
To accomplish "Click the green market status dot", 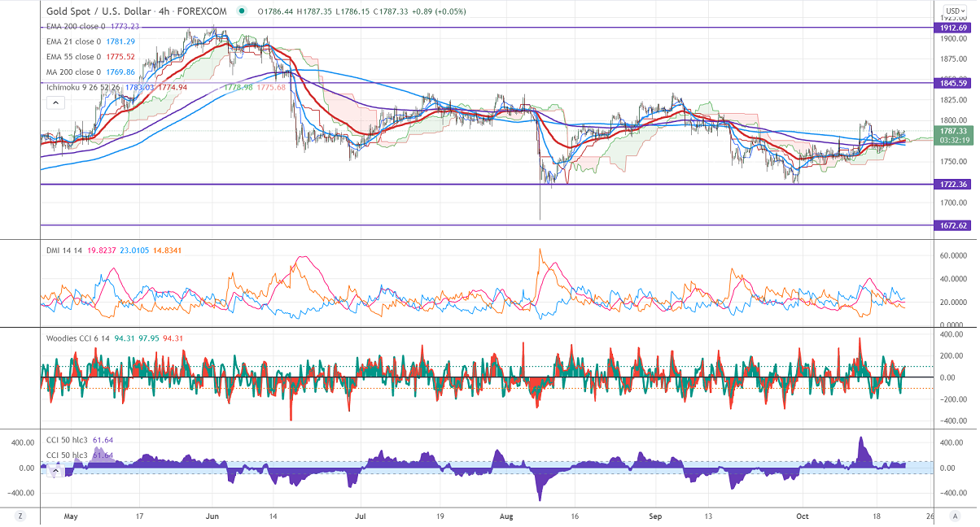I will tap(243, 11).
